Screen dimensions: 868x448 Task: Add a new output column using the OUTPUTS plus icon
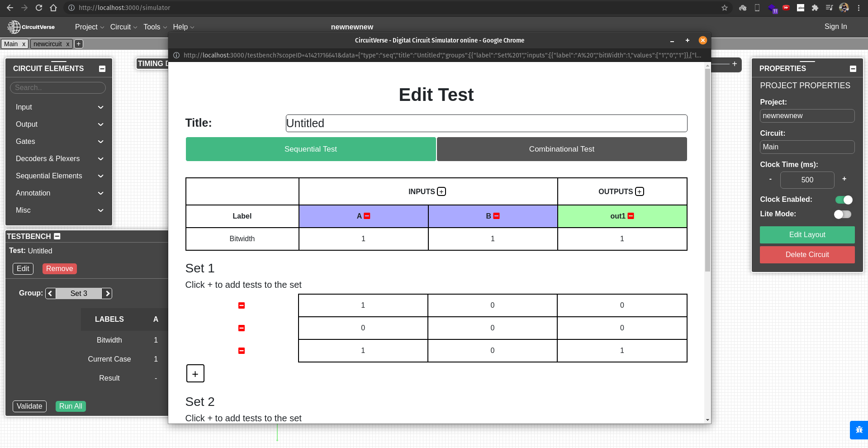pyautogui.click(x=639, y=191)
